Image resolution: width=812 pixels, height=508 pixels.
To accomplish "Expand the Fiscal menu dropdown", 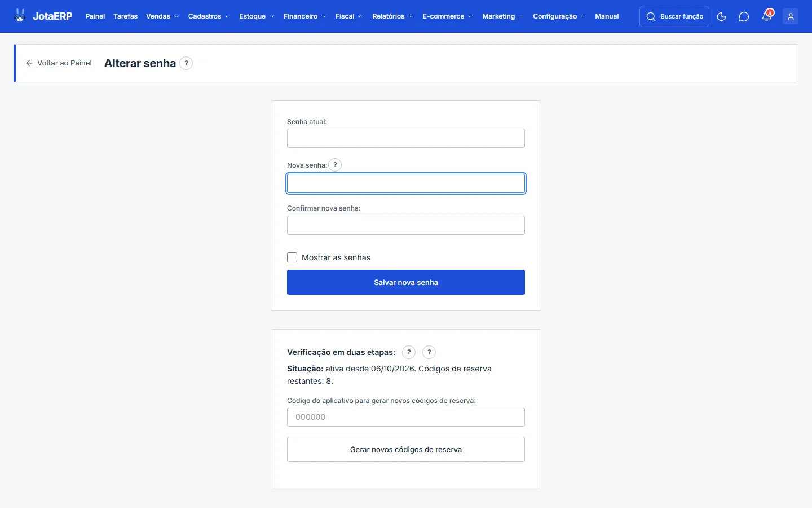I will (349, 16).
